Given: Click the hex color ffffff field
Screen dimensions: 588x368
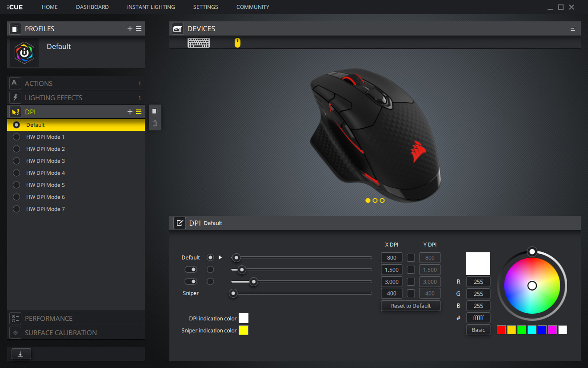Looking at the screenshot, I should pyautogui.click(x=478, y=318).
